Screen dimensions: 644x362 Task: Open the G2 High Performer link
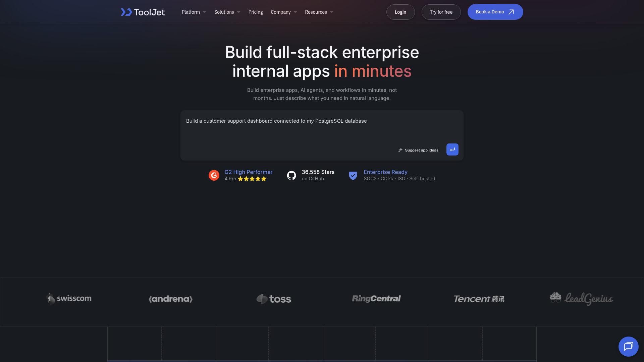click(x=248, y=172)
